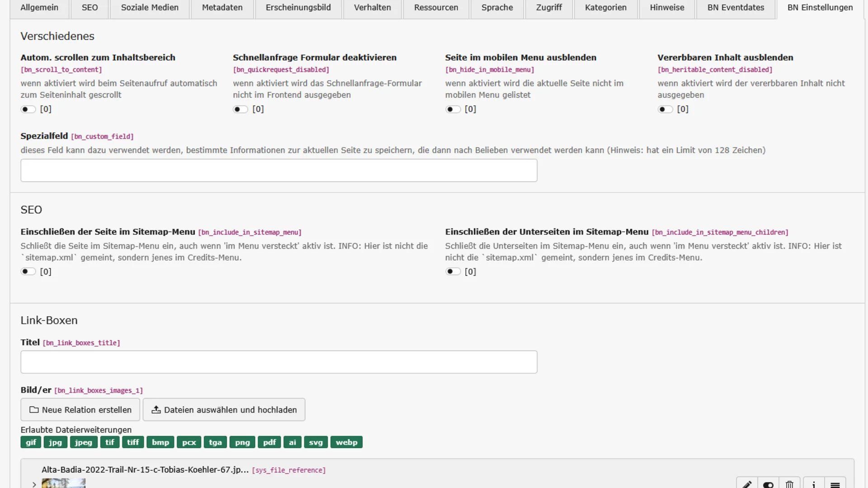The image size is (868, 488).
Task: Click the [bn_custom_field] field name
Action: pos(102,136)
